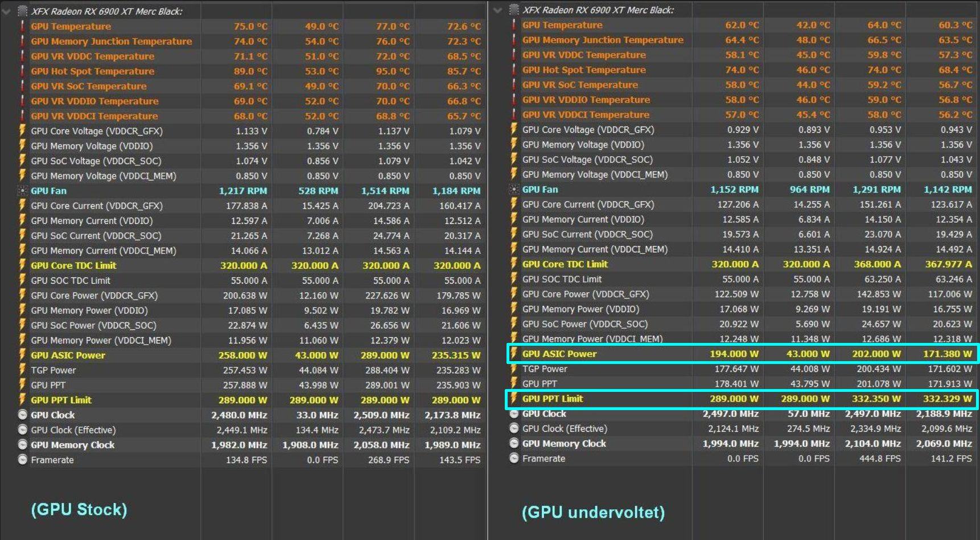Select GPU Memory Power (VDDIO) row in Stock panel
980x540 pixels.
click(x=244, y=310)
